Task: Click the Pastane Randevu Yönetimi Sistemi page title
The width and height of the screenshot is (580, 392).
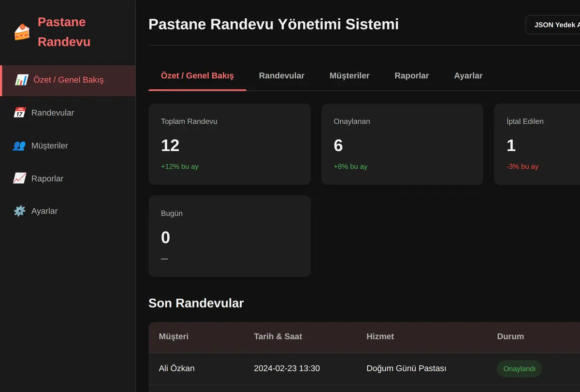Action: tap(274, 24)
